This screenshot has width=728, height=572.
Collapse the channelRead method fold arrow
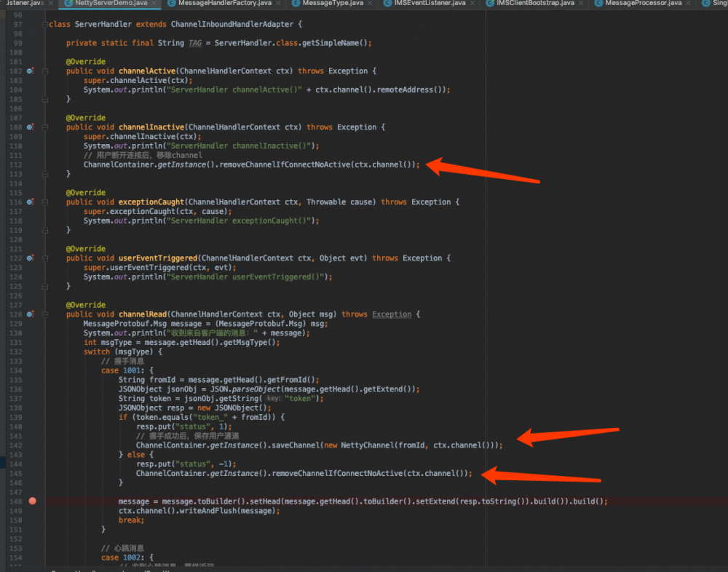click(x=45, y=314)
